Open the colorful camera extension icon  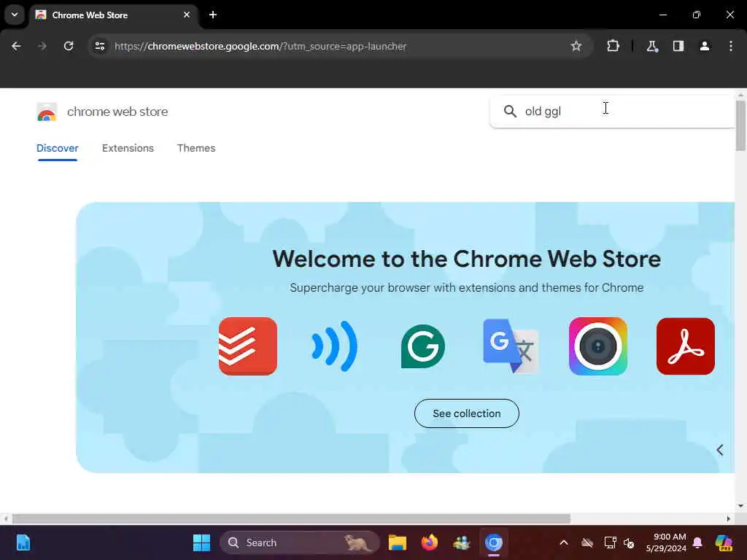(598, 346)
